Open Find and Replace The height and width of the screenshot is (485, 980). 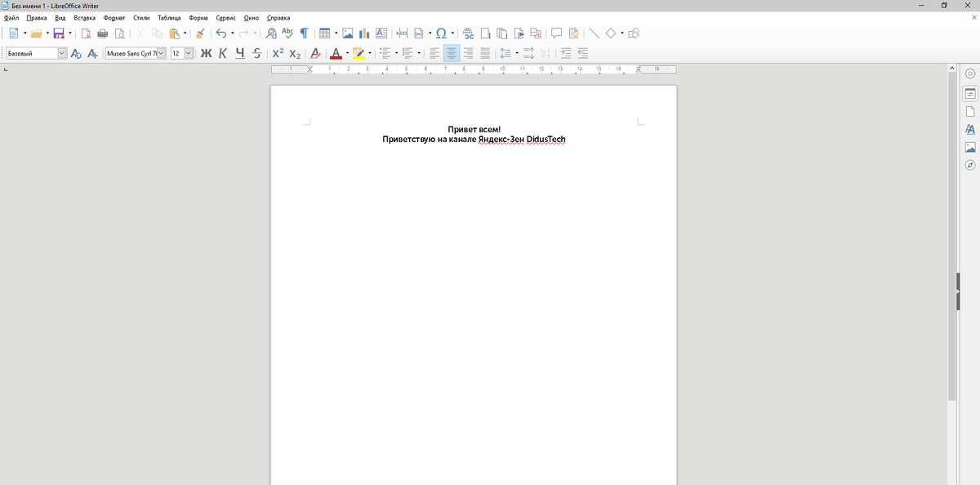tap(272, 33)
